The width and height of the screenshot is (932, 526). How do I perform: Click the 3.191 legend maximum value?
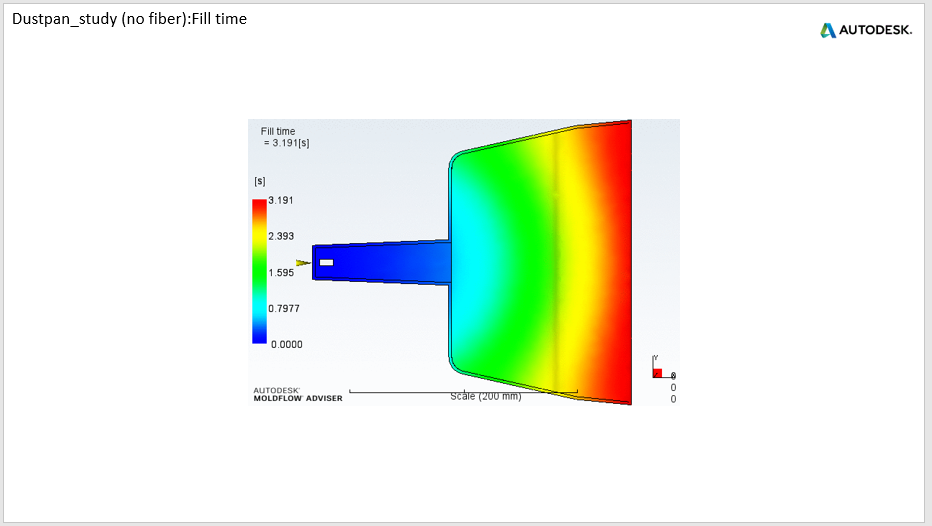click(281, 200)
